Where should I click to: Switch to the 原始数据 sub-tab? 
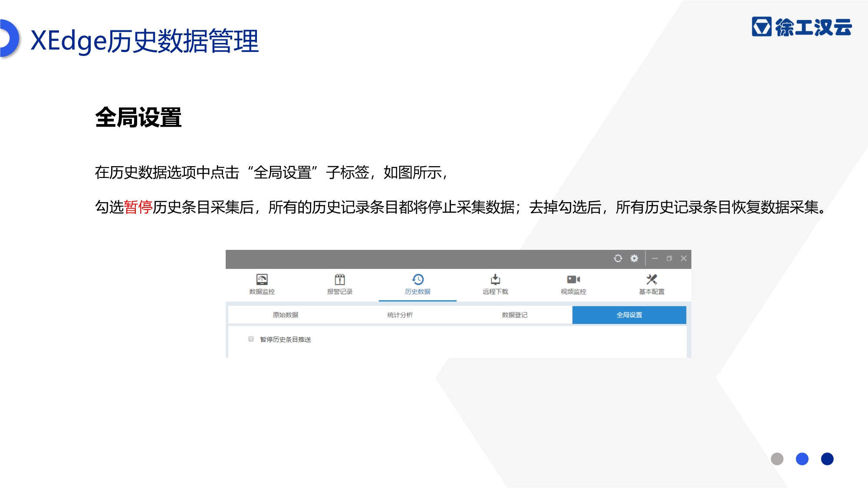point(286,315)
